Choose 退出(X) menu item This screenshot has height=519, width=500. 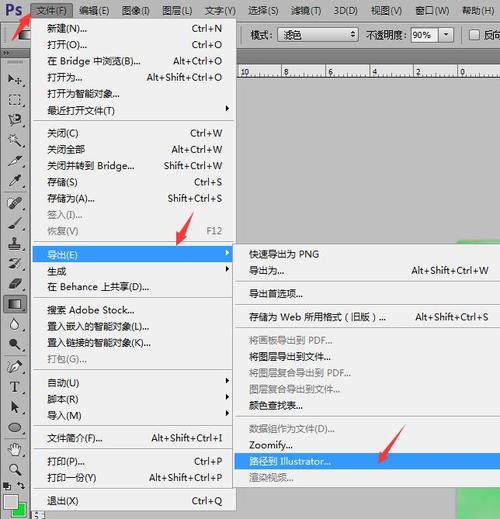click(134, 500)
